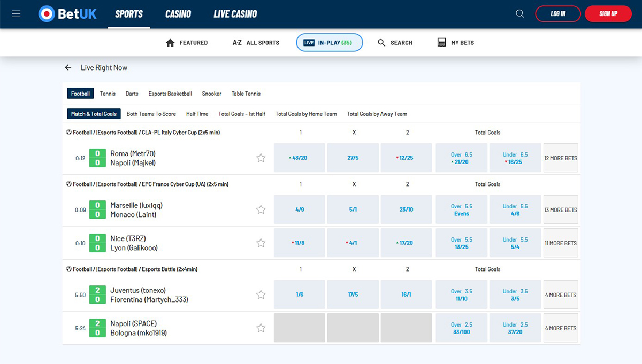Open the hamburger menu icon
Viewport: 642px width, 364px height.
[16, 14]
